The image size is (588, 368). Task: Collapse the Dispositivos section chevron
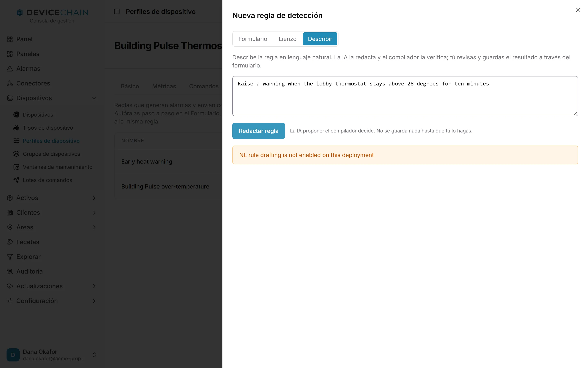[x=94, y=98]
